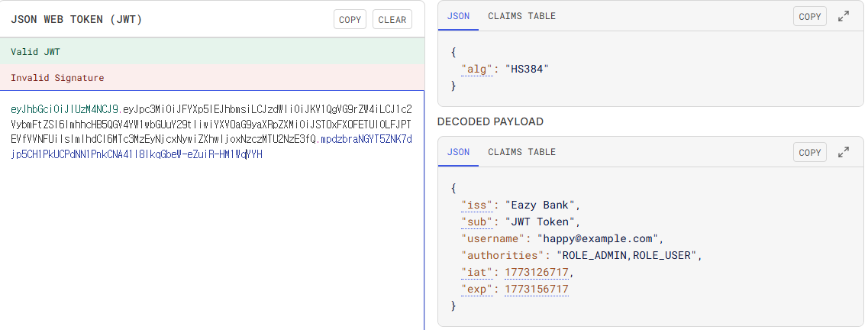Copy the decoded payload
Image resolution: width=868 pixels, height=330 pixels.
pos(810,152)
